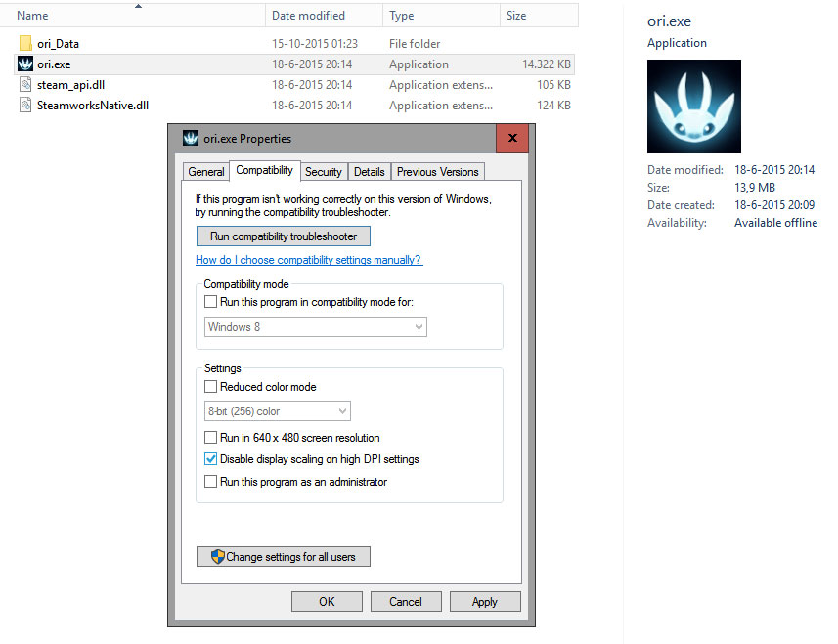Image resolution: width=838 pixels, height=644 pixels.
Task: Click the shield icon on Change settings button
Action: pyautogui.click(x=217, y=556)
